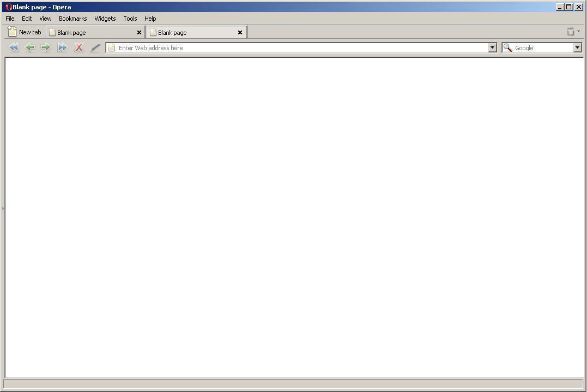This screenshot has width=587, height=392.
Task: Click the Rewind navigation icon
Action: click(x=14, y=47)
